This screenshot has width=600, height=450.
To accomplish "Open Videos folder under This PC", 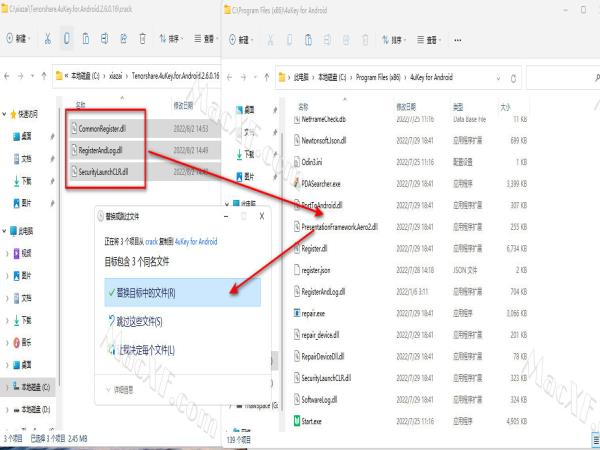I will pos(23,253).
